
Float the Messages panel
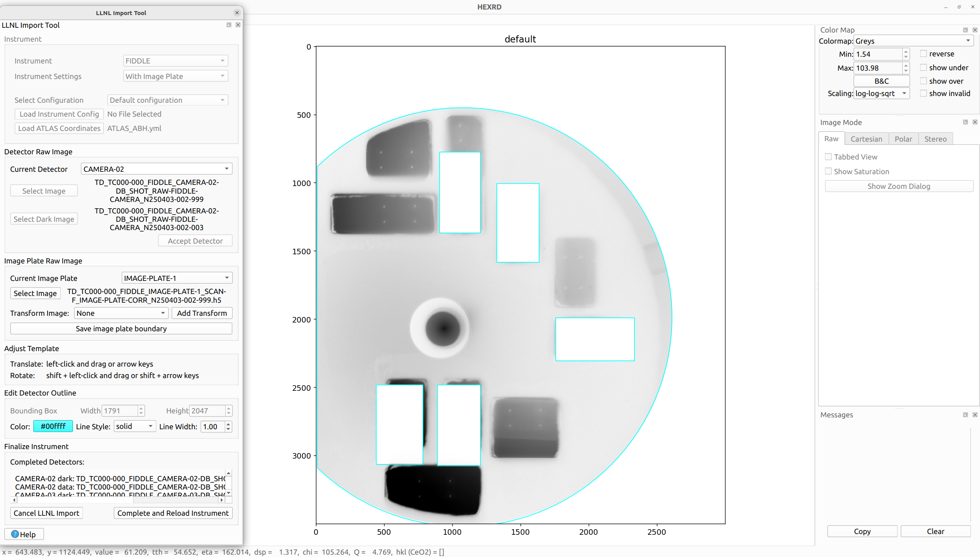[x=965, y=415]
